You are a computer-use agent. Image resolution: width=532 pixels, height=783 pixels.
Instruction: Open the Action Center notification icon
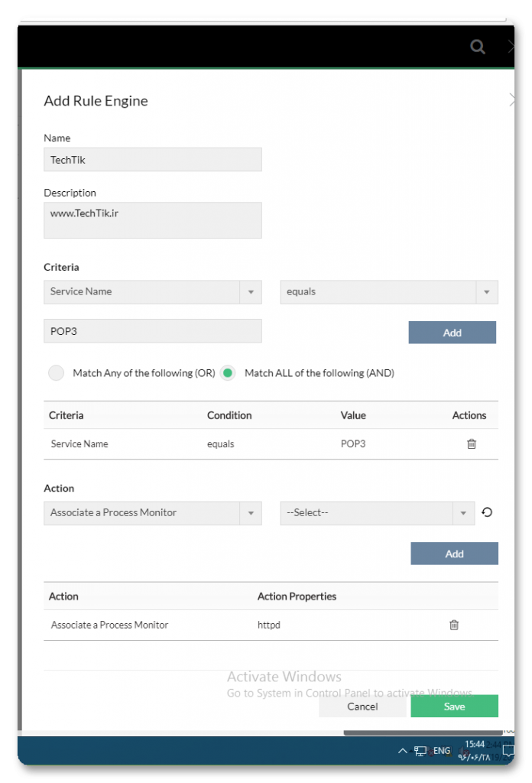(508, 751)
